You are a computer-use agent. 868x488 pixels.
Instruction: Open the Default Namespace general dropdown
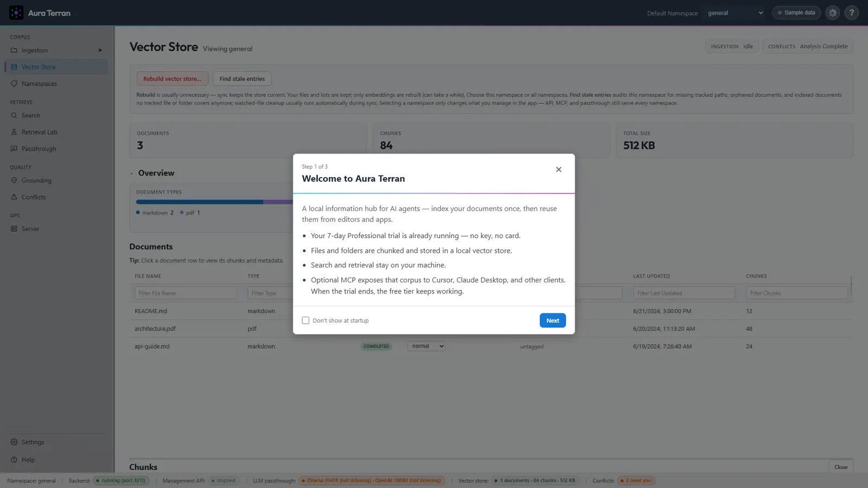[735, 13]
